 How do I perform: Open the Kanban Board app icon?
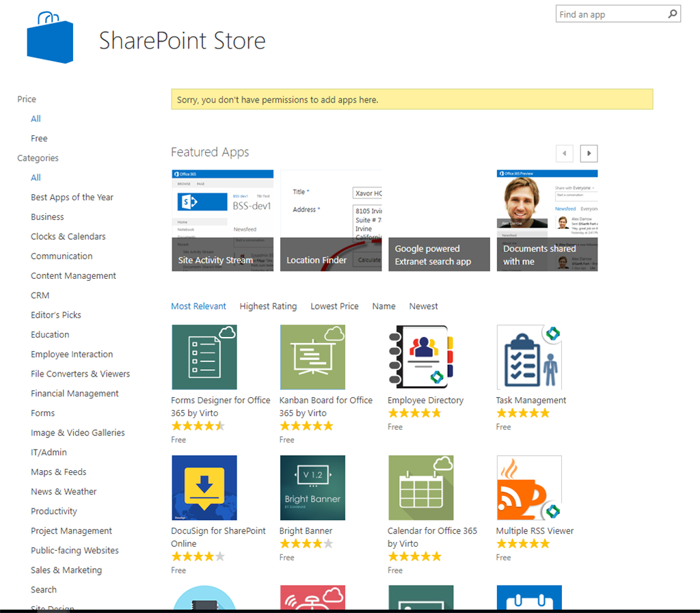[312, 357]
